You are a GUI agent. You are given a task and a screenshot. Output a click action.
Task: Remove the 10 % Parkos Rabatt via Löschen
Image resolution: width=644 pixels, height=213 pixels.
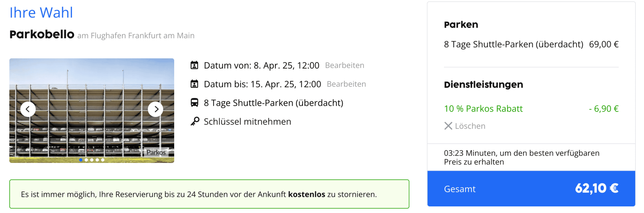470,126
